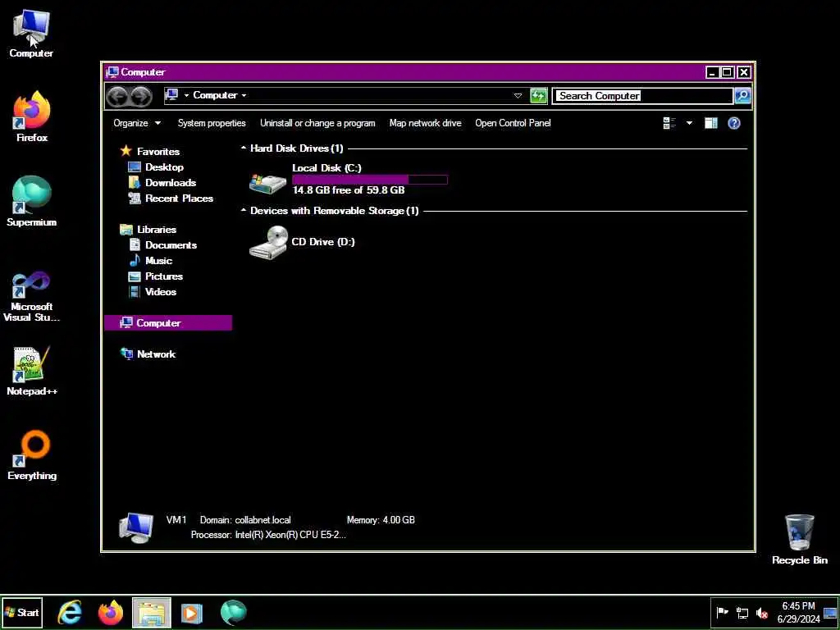This screenshot has height=630, width=840.
Task: Select the Microsoft Visual Studio desktop shortcut
Action: 32,296
